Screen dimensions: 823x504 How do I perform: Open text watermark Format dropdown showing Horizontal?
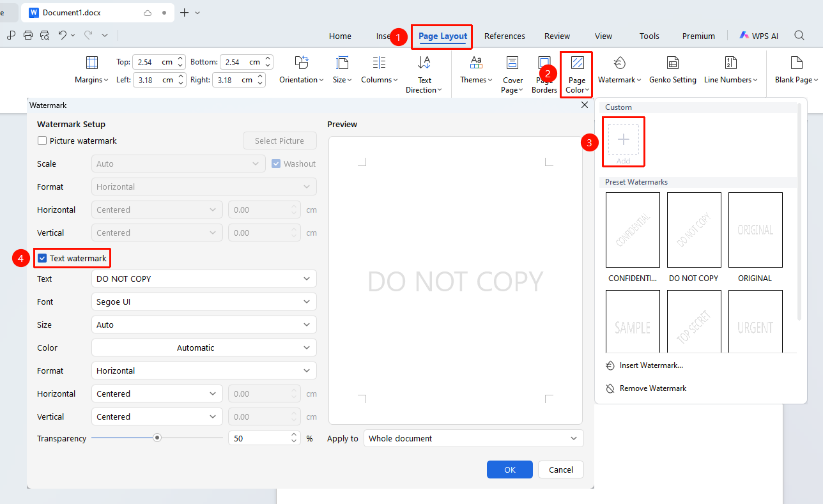click(x=204, y=370)
